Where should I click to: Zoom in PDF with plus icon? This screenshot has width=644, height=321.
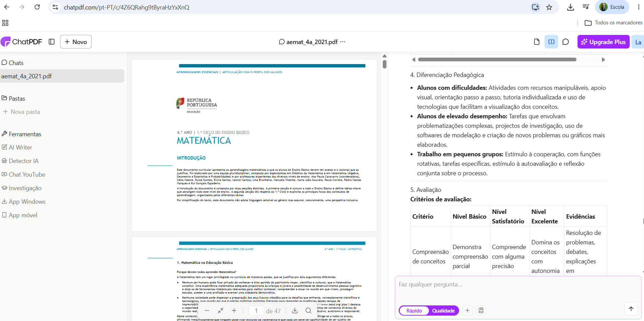pos(234,310)
